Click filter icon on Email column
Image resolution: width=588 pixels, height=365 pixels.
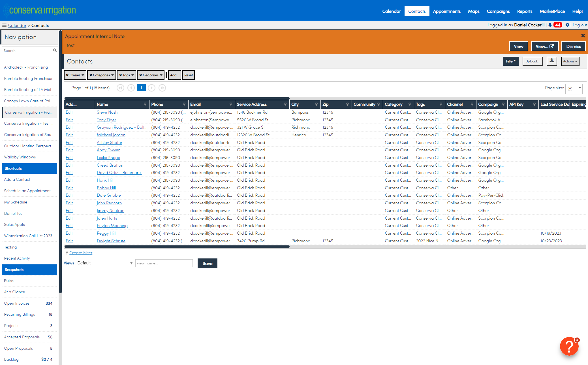coord(231,104)
